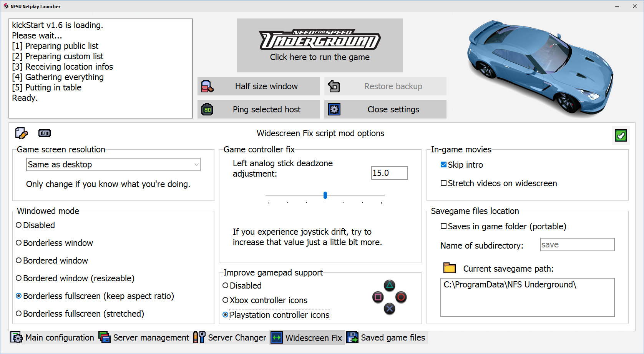Open the Server Changer tab

[x=230, y=337]
